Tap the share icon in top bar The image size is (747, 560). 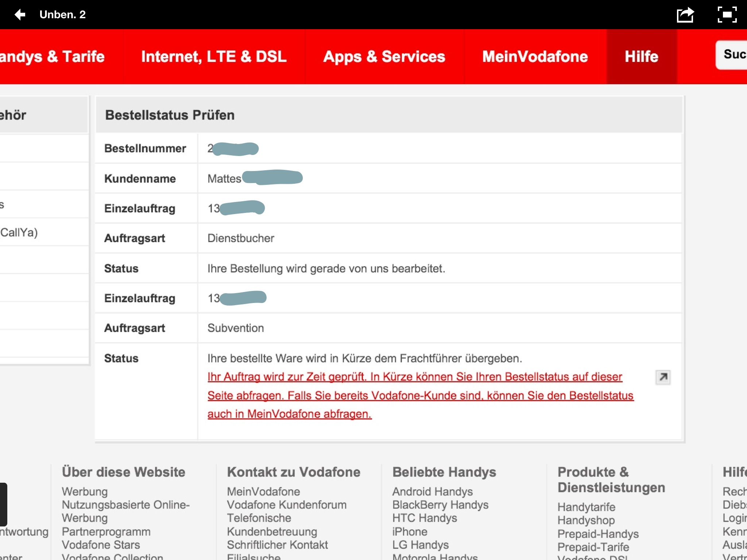(x=685, y=15)
